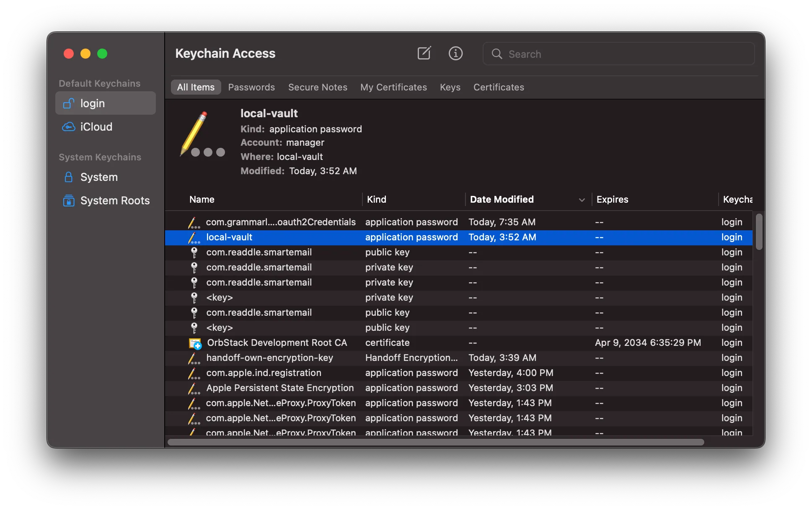Switch to the Certificates tab
812x510 pixels.
pyautogui.click(x=499, y=87)
